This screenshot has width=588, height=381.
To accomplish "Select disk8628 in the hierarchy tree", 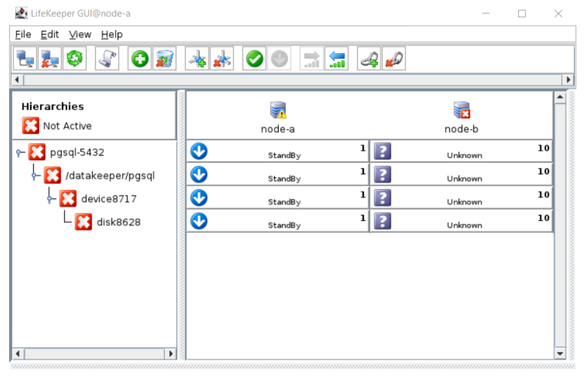I will (x=118, y=222).
